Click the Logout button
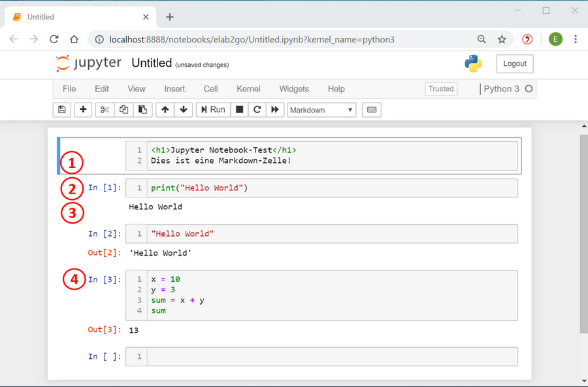 [x=515, y=64]
